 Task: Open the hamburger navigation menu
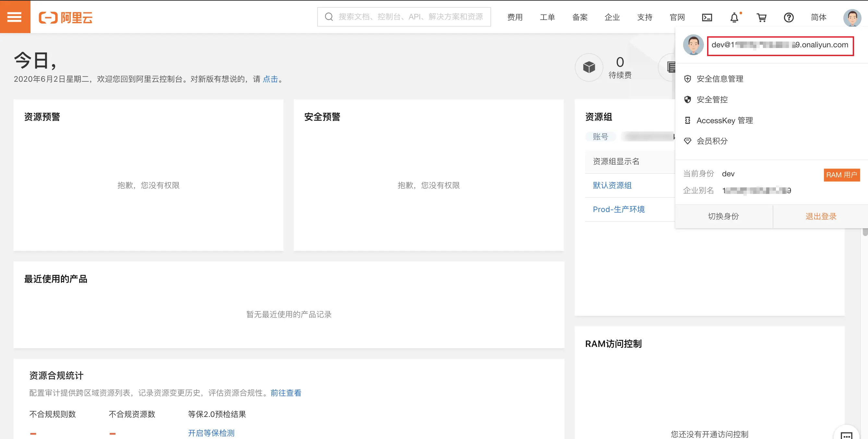point(15,17)
